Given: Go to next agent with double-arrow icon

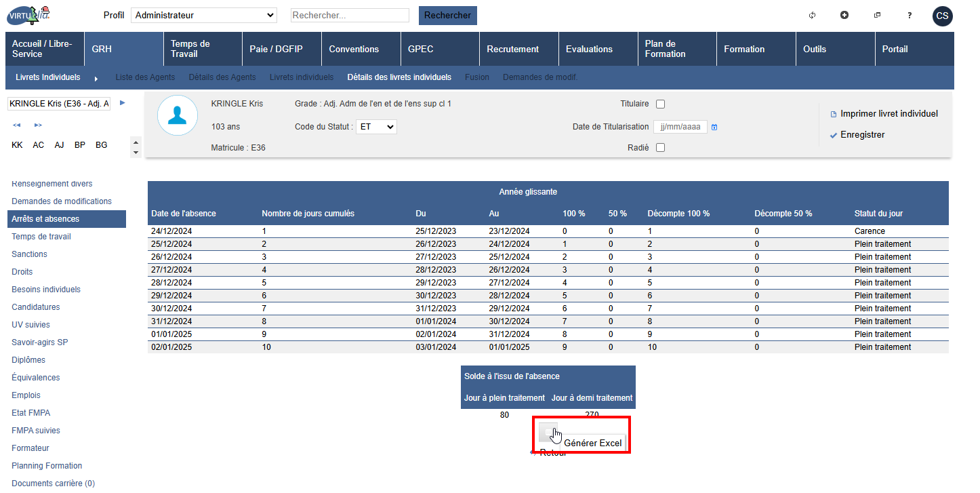Looking at the screenshot, I should pos(38,125).
